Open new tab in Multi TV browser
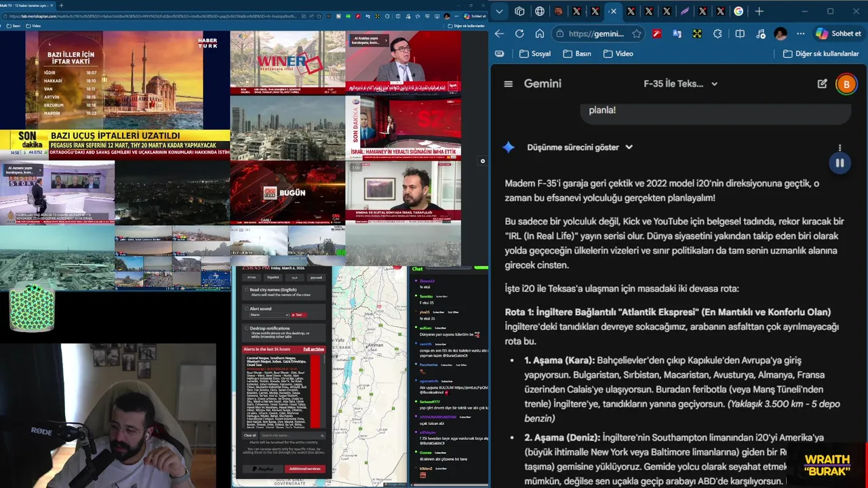 click(61, 5)
